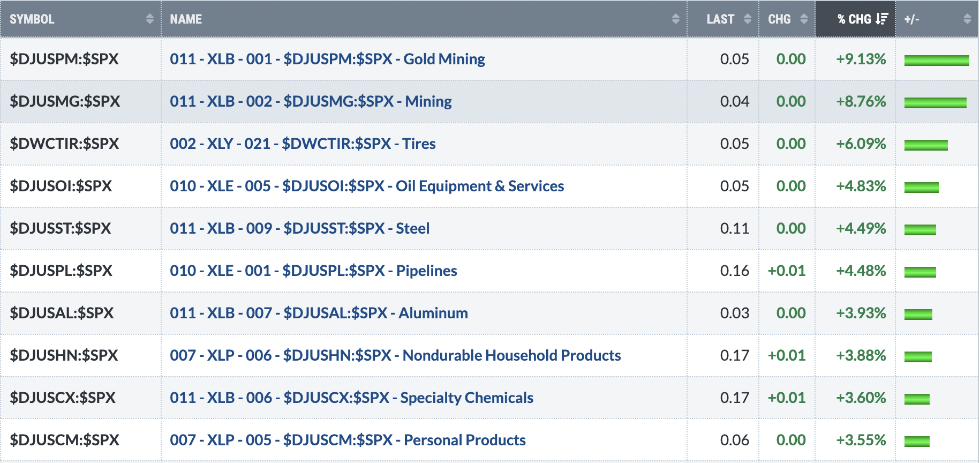
Task: Click the % CHG descending sort icon
Action: pos(882,19)
